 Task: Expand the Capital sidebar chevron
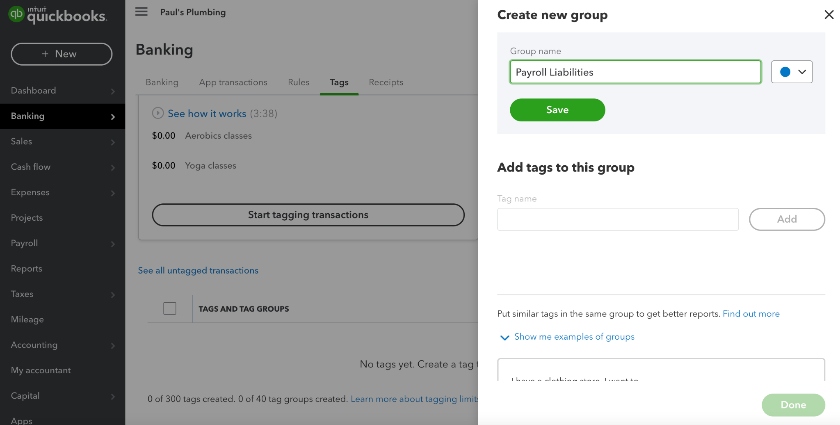pos(112,397)
